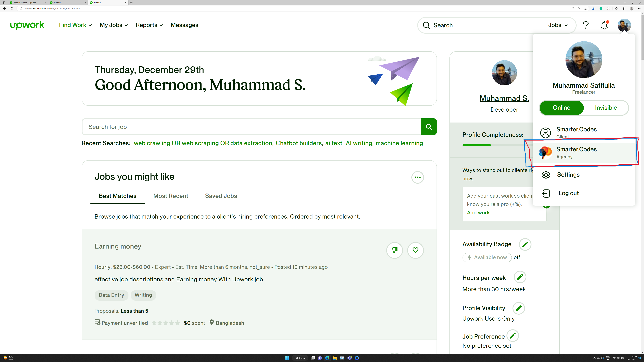The width and height of the screenshot is (644, 362).
Task: Open the notifications bell
Action: 604,25
